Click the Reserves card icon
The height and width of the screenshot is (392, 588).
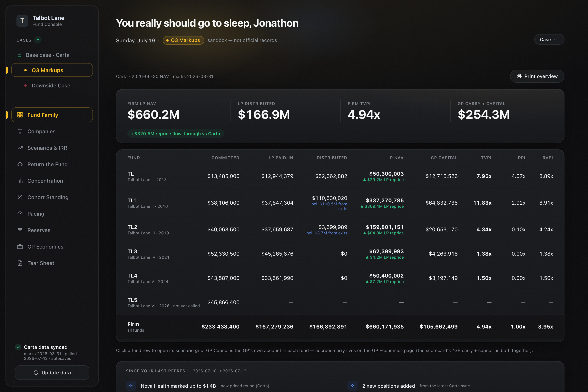[x=20, y=230]
